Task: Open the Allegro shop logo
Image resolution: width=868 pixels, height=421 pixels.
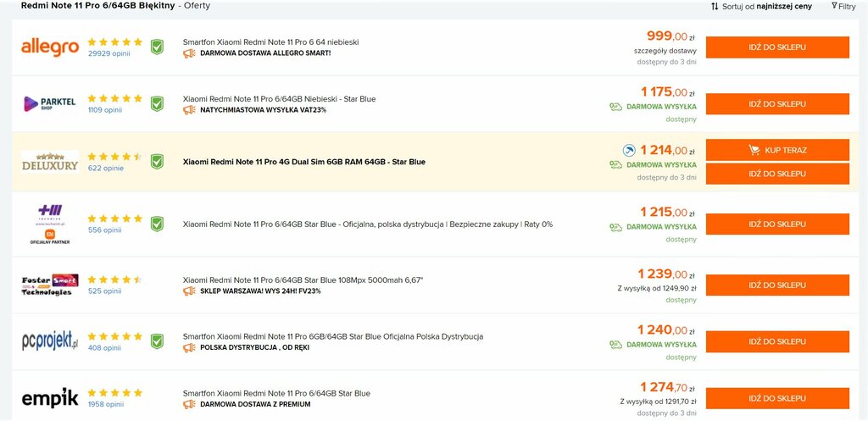Action: pyautogui.click(x=50, y=47)
